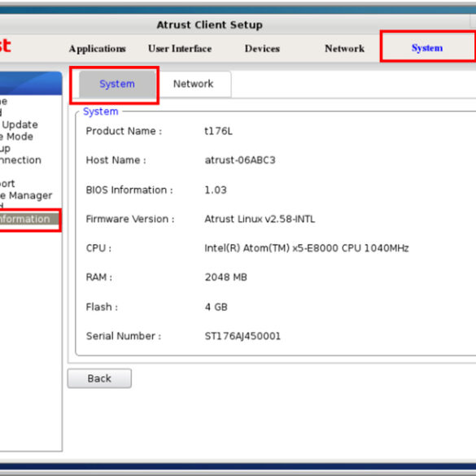The height and width of the screenshot is (476, 476).
Task: Open the sidebar item ending in nnection
Action: tap(20, 160)
